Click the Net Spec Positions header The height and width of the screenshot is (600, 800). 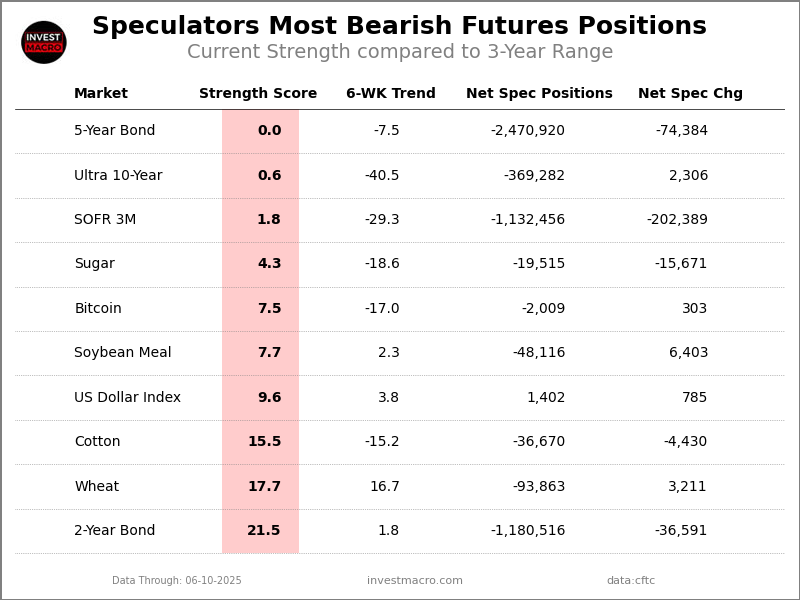point(539,94)
